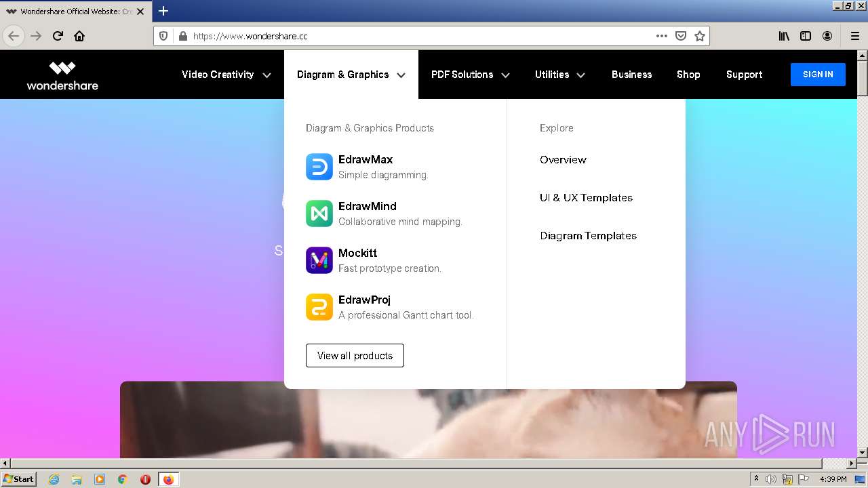This screenshot has height=488, width=868.
Task: Toggle the sidebar view icon
Action: [806, 36]
